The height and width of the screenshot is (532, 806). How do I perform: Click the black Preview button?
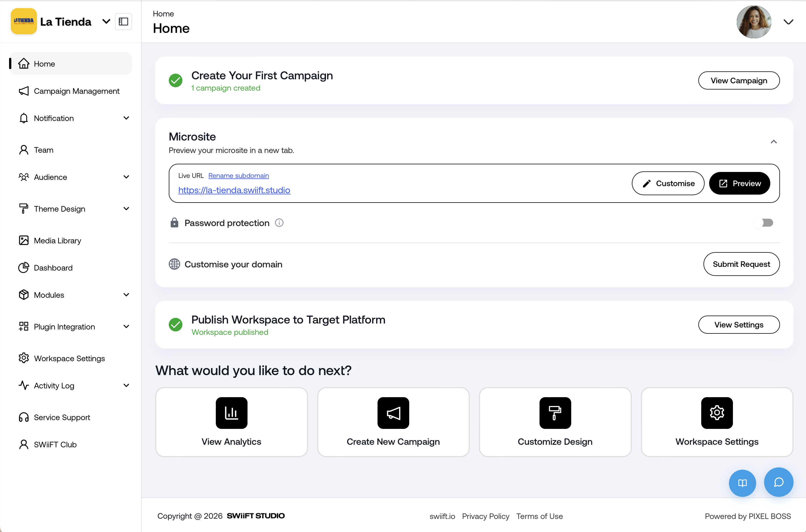pos(739,183)
